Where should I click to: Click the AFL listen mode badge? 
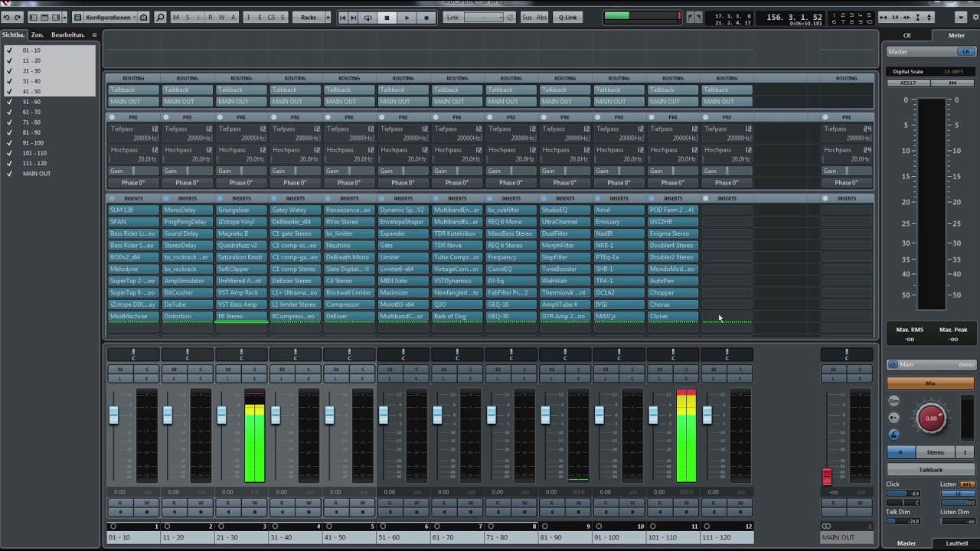tap(966, 484)
